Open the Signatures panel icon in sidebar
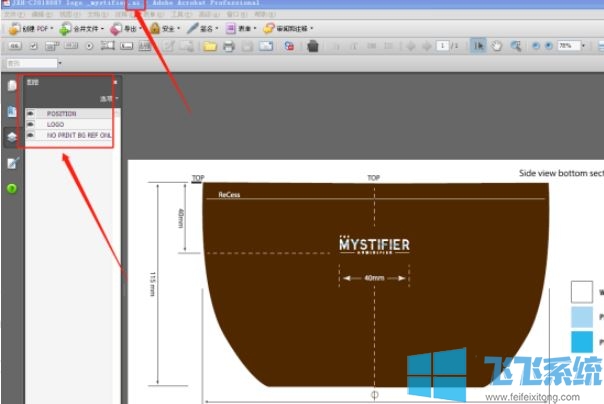 [x=12, y=162]
